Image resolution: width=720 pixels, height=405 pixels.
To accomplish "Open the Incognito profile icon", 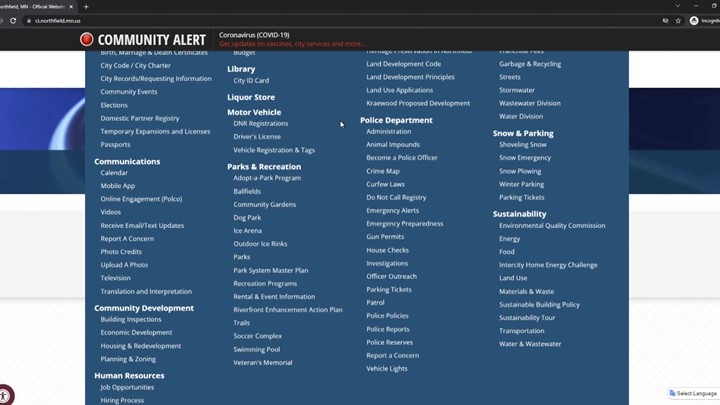I will 694,21.
